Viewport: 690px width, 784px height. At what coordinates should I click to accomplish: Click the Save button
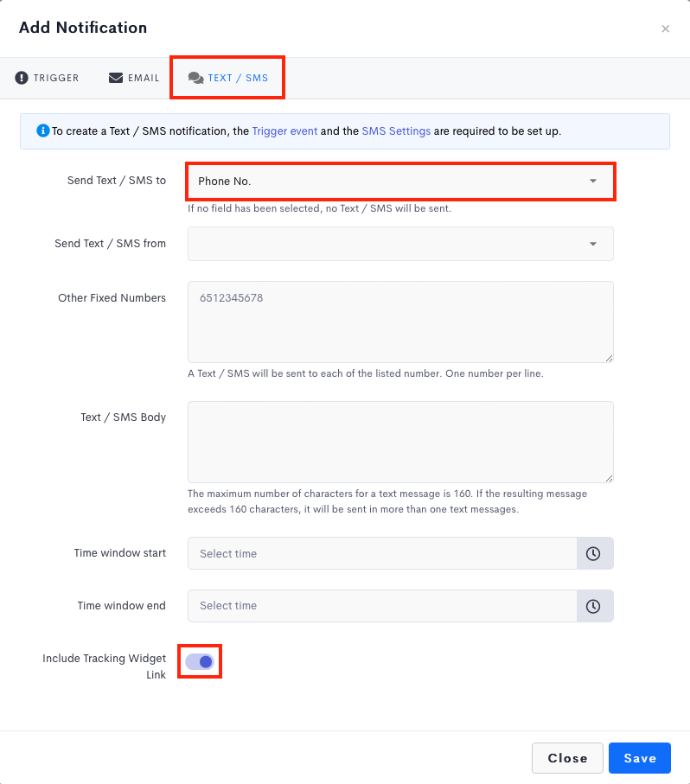[x=640, y=758]
